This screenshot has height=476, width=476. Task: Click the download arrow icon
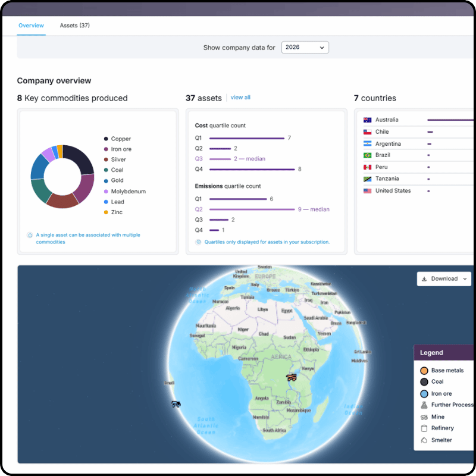coord(424,279)
